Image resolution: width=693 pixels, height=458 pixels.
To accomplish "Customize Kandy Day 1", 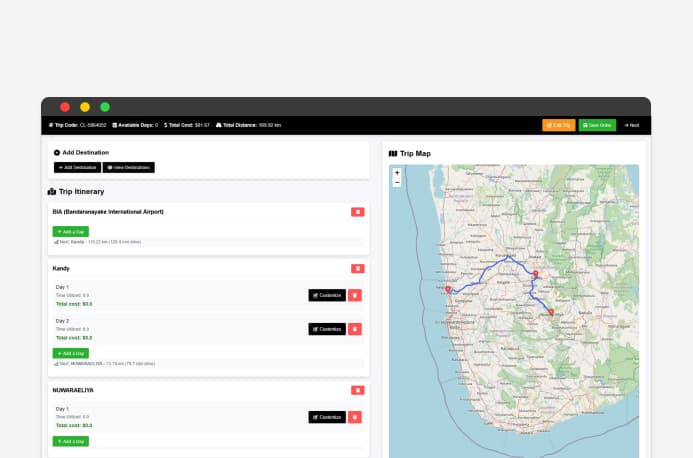I will pos(327,295).
